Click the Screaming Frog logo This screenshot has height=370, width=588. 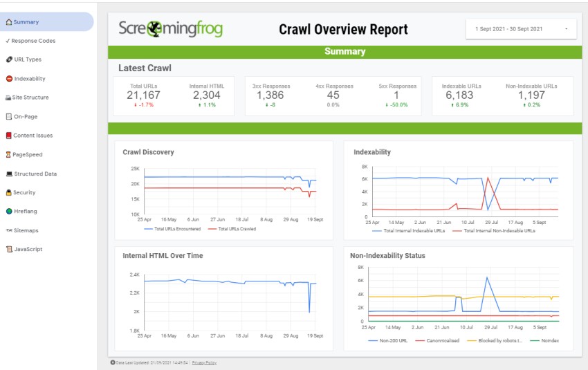coord(171,28)
